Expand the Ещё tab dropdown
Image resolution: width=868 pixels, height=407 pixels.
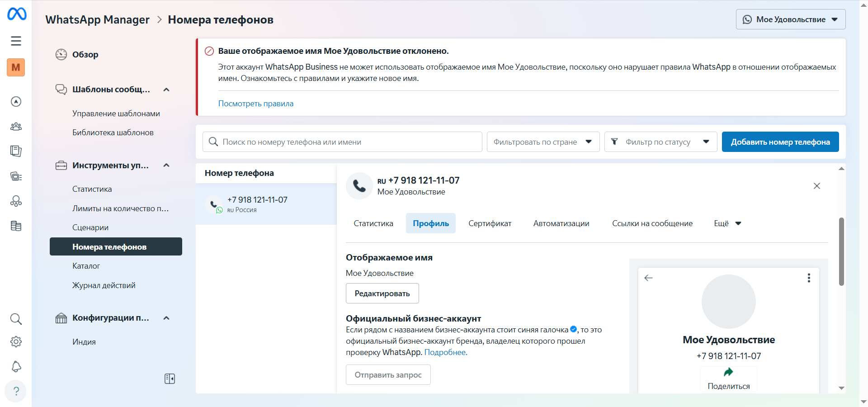pyautogui.click(x=727, y=223)
